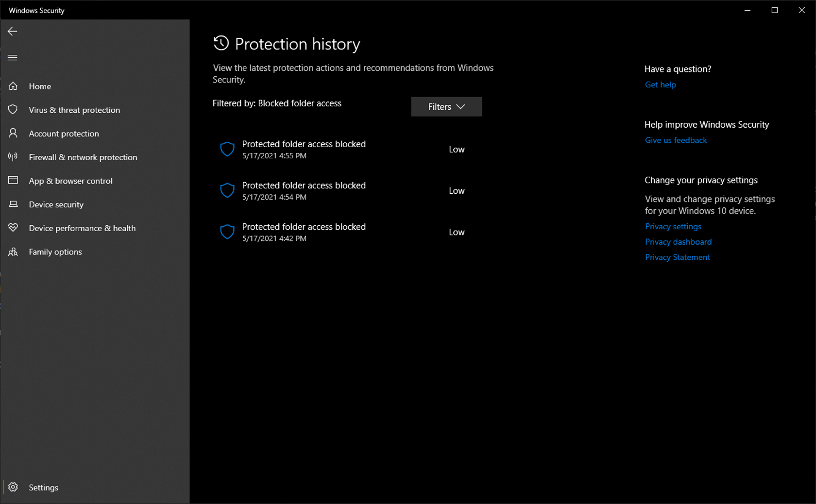Expand the blocked event dated 5/17/2021 4:42 PM

click(347, 232)
